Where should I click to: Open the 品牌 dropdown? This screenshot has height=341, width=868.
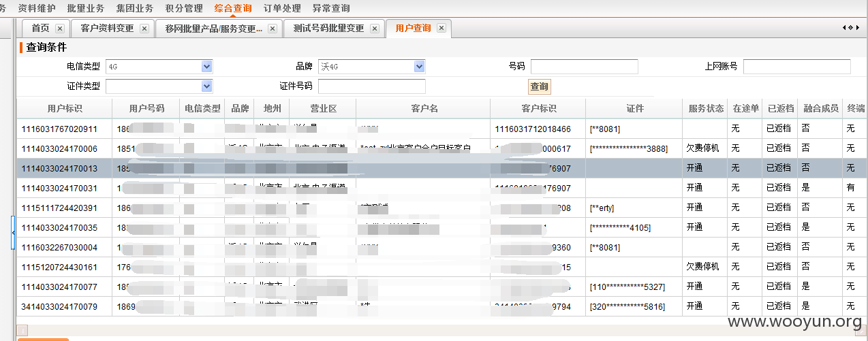(x=420, y=67)
